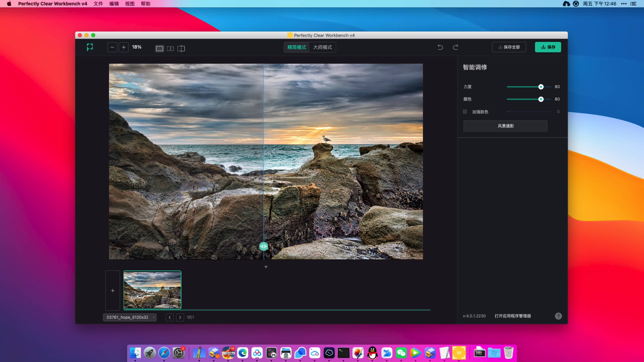Click the 1的1 image counter
Viewport: 644px width, 362px height.
pyautogui.click(x=190, y=317)
